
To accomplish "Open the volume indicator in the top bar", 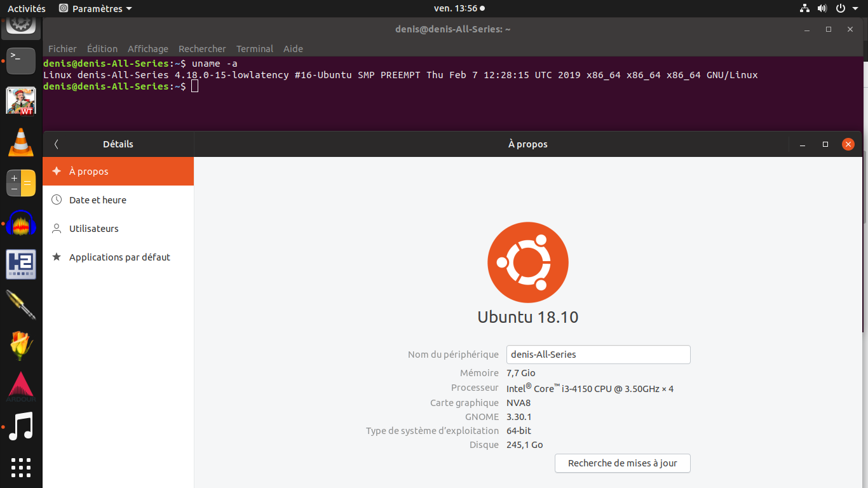I will click(822, 9).
